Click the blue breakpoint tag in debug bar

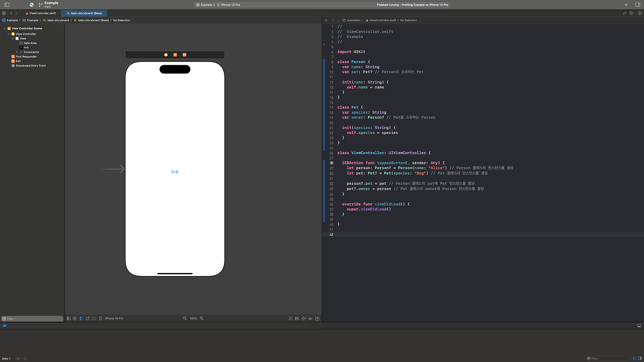pyautogui.click(x=5, y=326)
